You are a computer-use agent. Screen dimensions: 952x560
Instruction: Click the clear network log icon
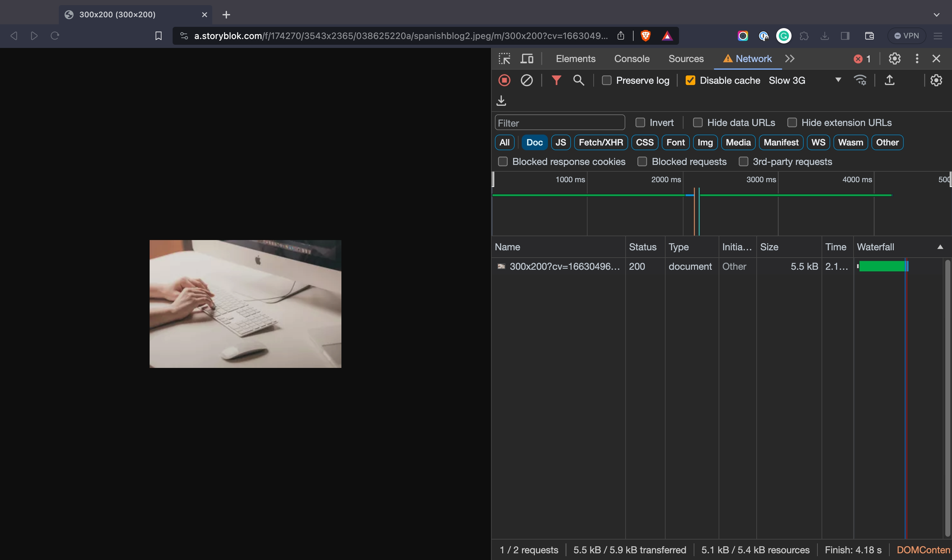pyautogui.click(x=527, y=81)
